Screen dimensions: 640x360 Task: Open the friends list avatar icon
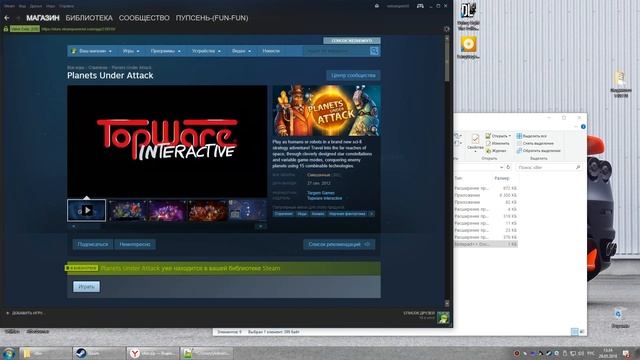[x=443, y=317]
